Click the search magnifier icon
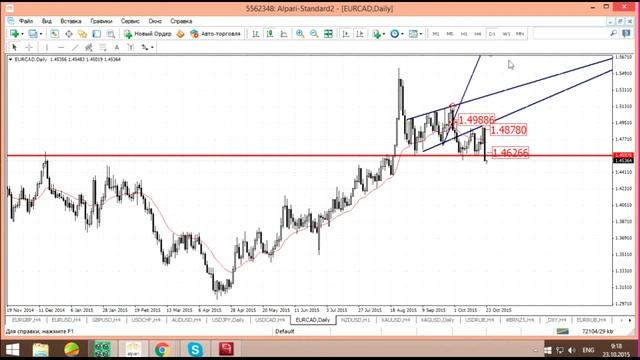 [613, 33]
